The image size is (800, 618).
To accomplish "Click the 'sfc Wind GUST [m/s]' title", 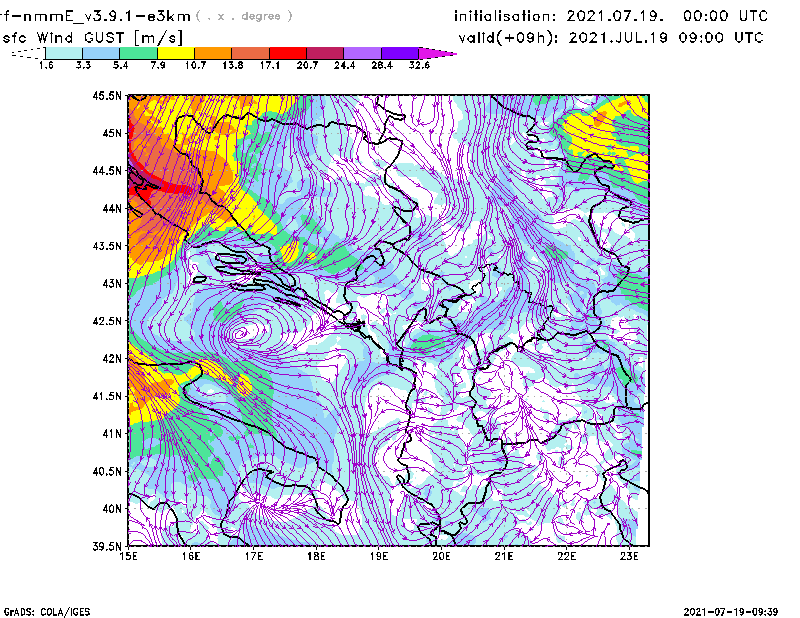I will pyautogui.click(x=92, y=38).
